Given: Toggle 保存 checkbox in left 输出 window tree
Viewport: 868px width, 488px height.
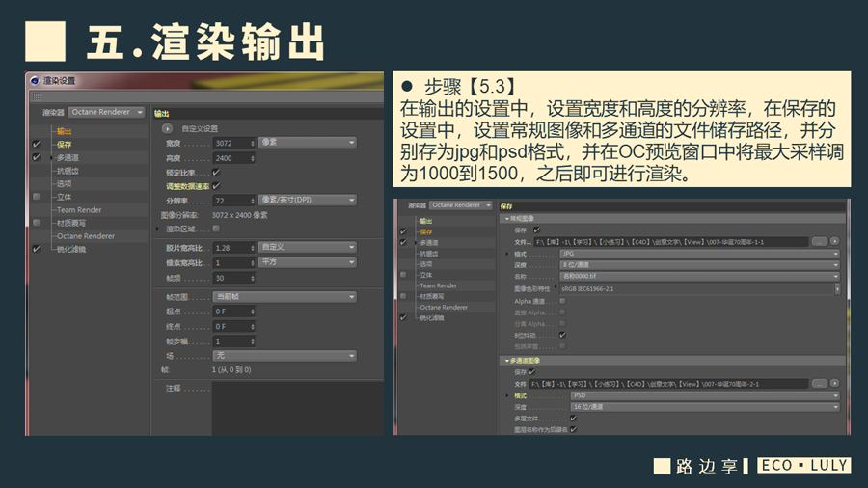Looking at the screenshot, I should pyautogui.click(x=37, y=144).
